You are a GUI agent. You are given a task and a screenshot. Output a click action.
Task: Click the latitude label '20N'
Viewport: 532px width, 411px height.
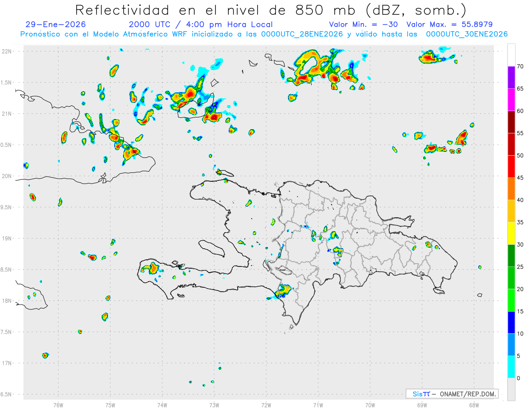[8, 176]
